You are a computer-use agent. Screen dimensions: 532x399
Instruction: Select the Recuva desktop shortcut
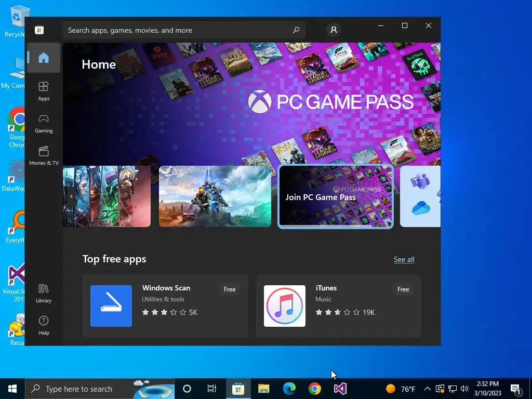(x=16, y=329)
